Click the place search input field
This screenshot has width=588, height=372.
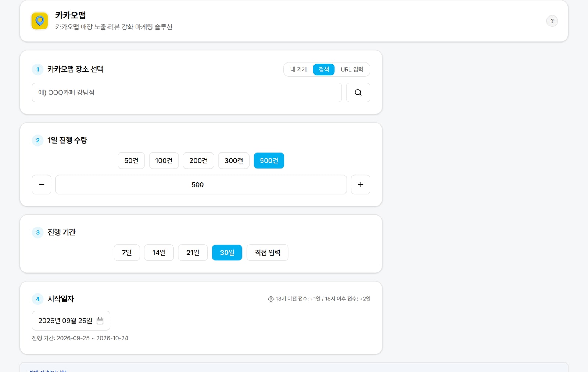click(187, 93)
